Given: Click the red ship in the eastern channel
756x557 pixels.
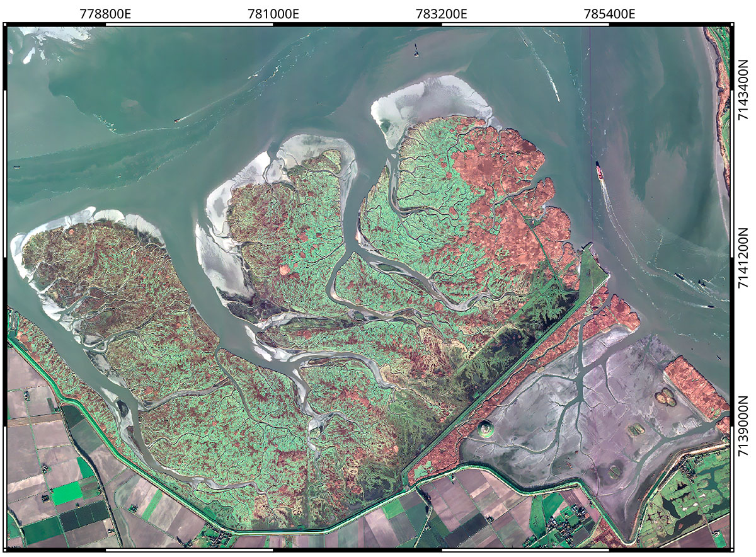Looking at the screenshot, I should tap(599, 171).
